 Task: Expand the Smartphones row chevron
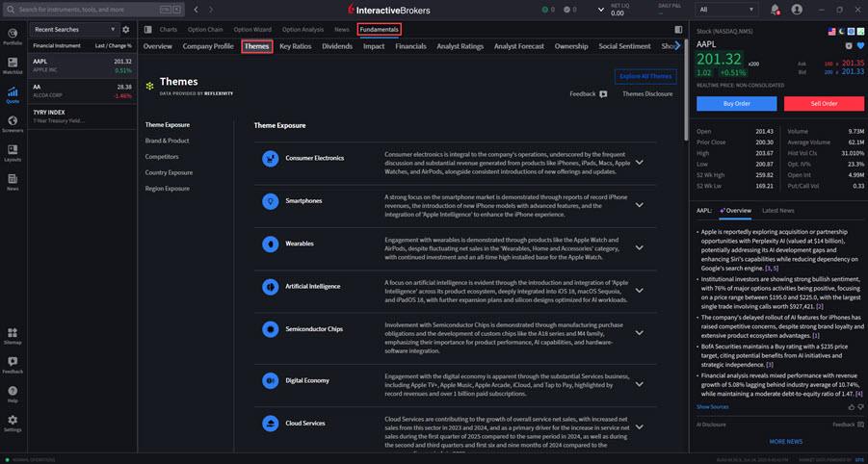tap(640, 205)
